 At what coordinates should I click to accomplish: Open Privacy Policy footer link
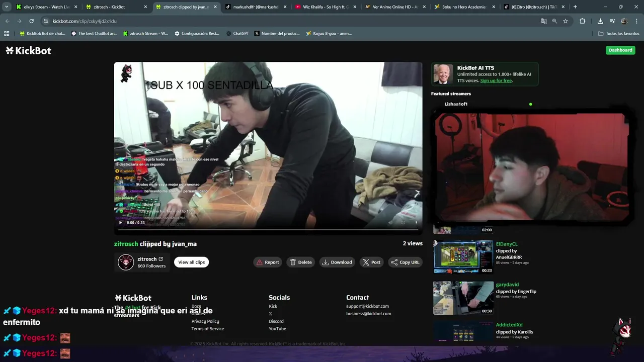[205, 321]
